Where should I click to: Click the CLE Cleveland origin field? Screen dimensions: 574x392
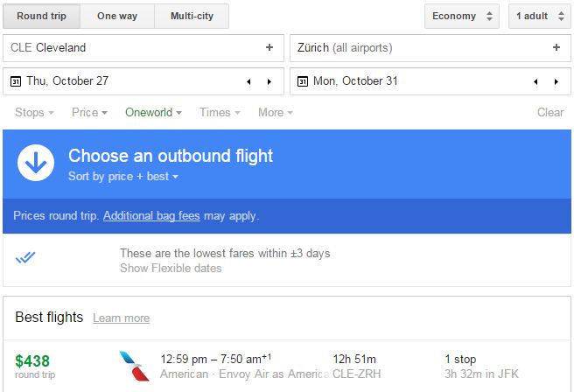click(x=131, y=47)
